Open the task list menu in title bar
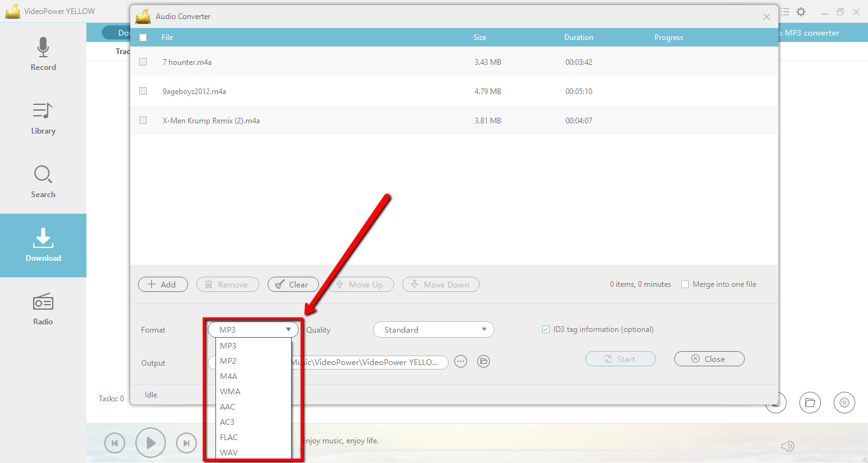 pyautogui.click(x=785, y=11)
